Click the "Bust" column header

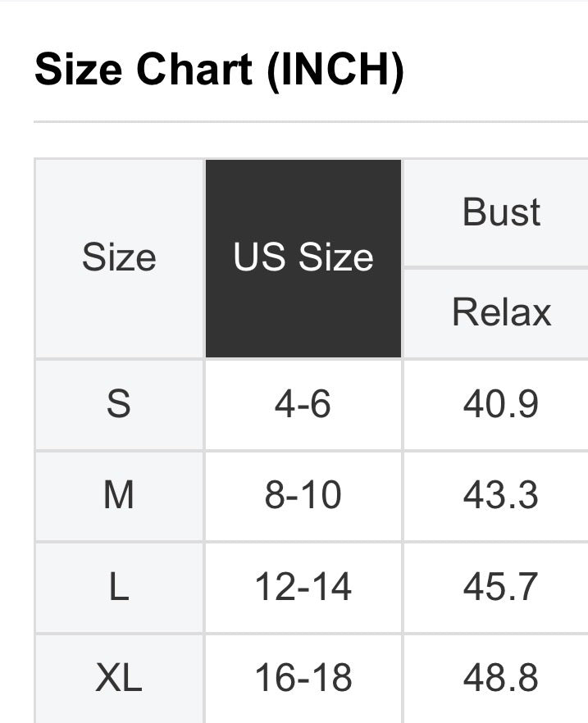(501, 212)
